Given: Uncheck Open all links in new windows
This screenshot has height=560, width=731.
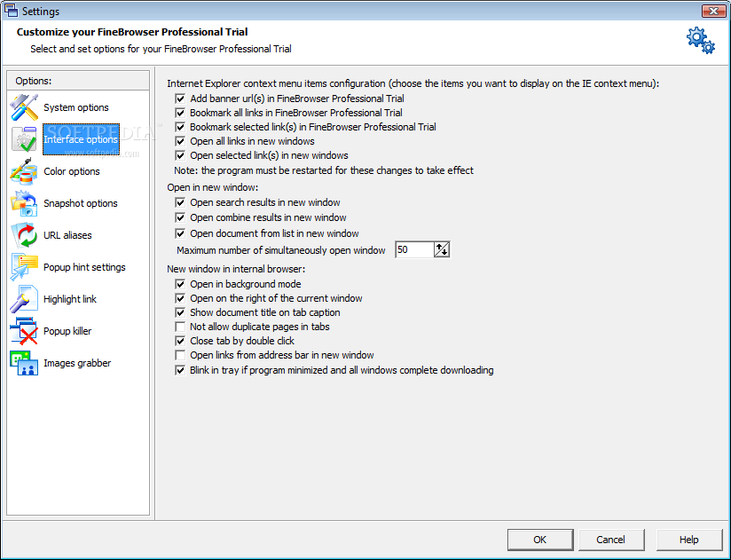Looking at the screenshot, I should point(180,141).
